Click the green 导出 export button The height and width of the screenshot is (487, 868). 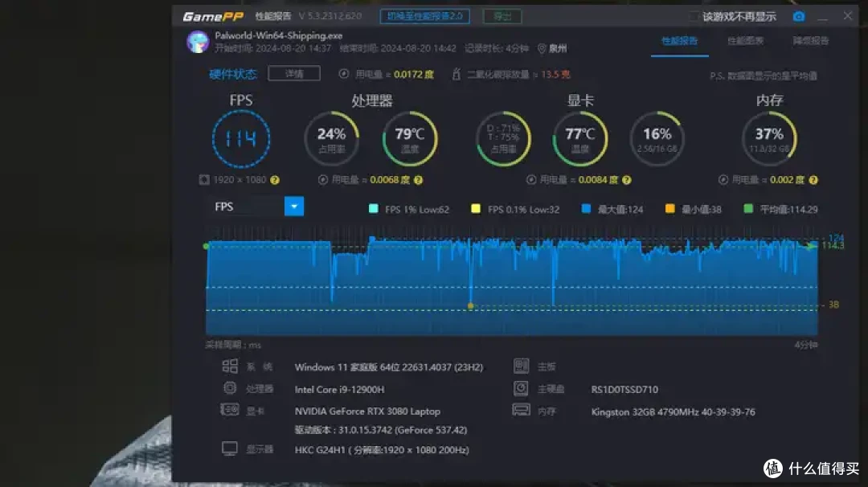pyautogui.click(x=502, y=16)
